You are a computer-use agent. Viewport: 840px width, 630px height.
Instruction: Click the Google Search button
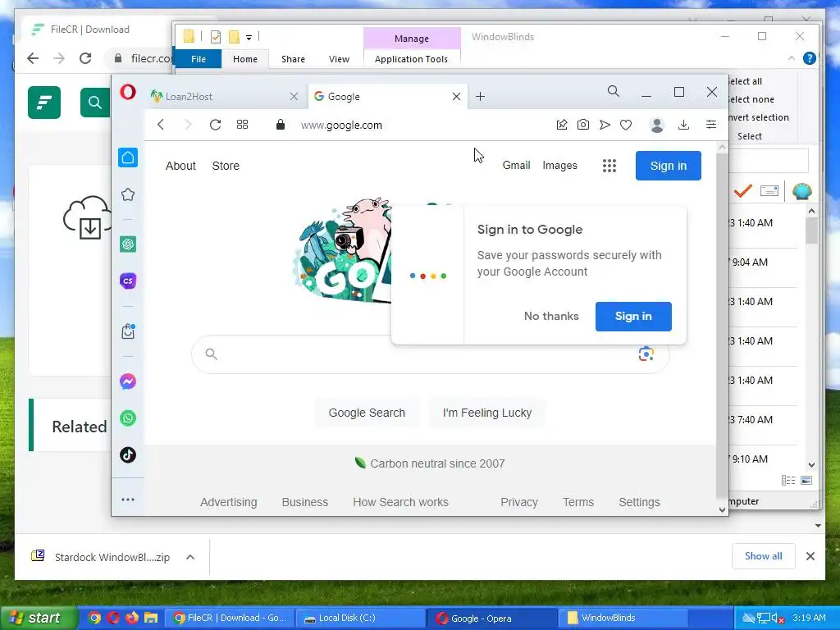pyautogui.click(x=367, y=413)
